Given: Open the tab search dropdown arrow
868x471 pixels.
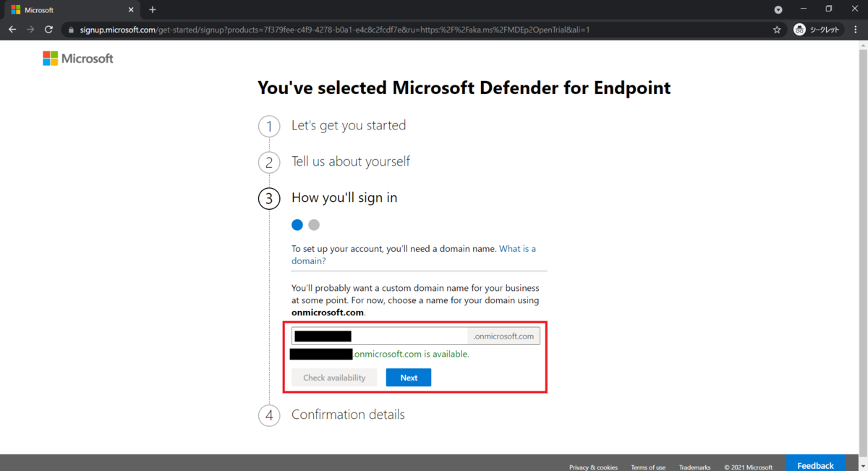Looking at the screenshot, I should [x=778, y=9].
